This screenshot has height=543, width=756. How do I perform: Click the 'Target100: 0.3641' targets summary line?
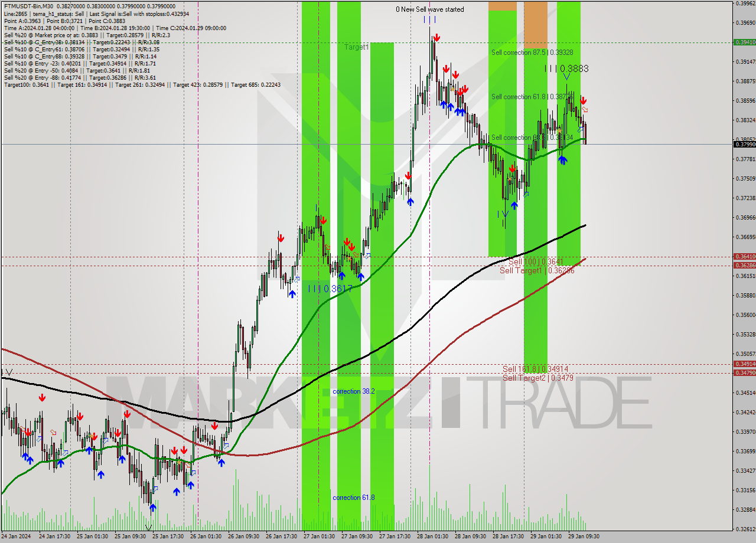[x=142, y=84]
